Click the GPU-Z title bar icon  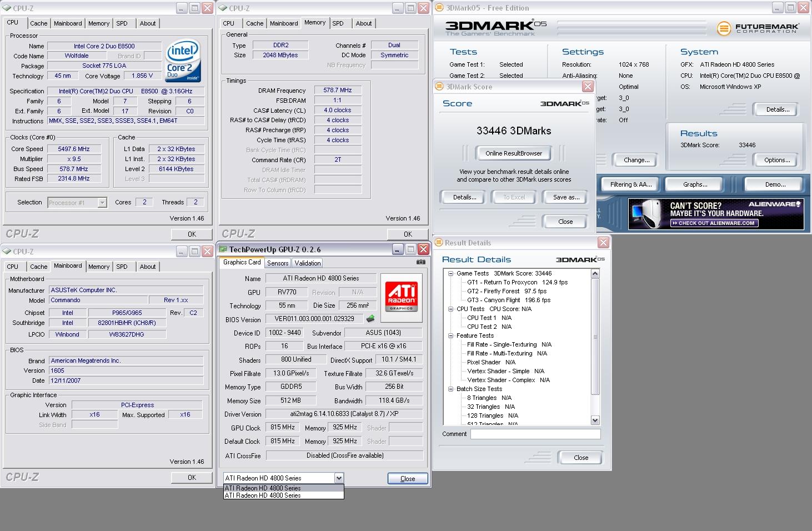pyautogui.click(x=223, y=249)
